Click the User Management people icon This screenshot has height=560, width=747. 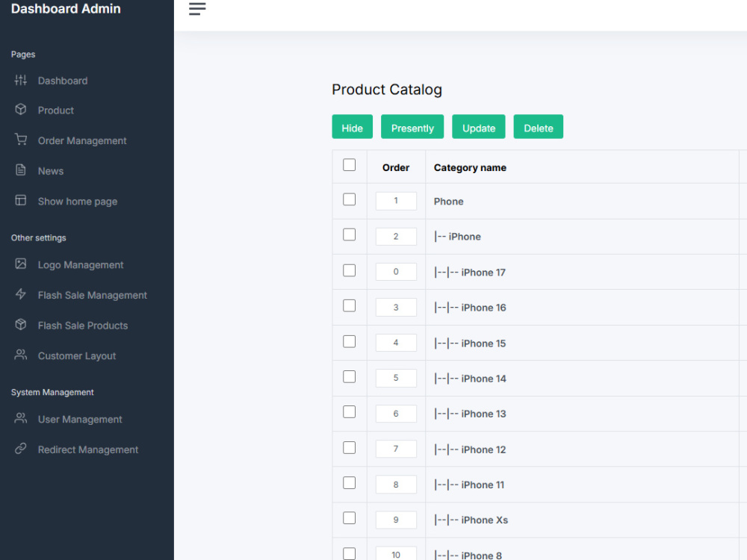coord(20,419)
